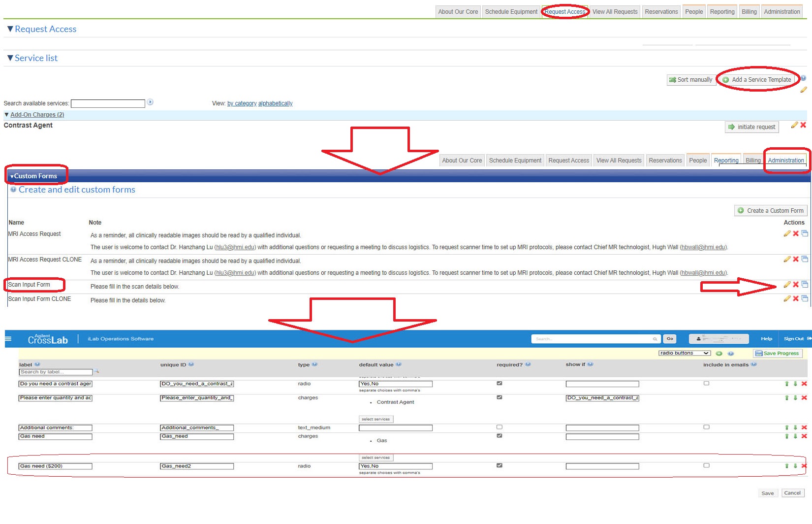Click the Save Progress button
Screen dimensions: 812x524
click(x=777, y=353)
